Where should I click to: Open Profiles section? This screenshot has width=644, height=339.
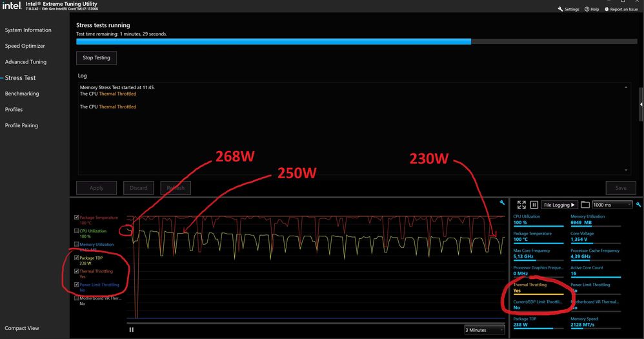point(14,110)
